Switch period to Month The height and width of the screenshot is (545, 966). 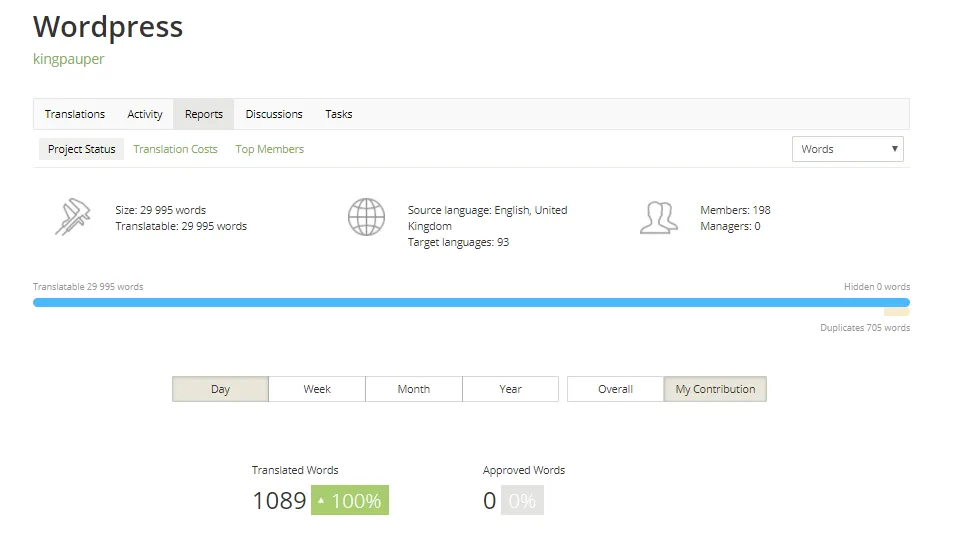(413, 389)
